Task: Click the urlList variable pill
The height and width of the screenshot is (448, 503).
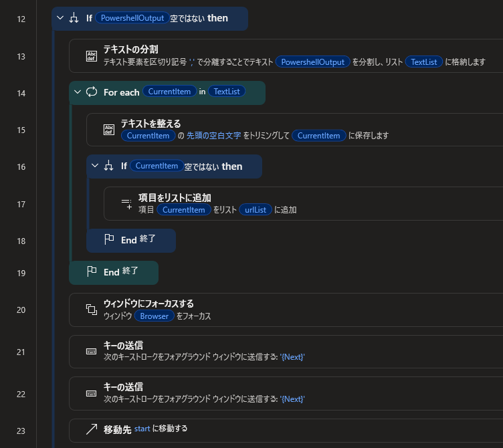Action: [x=256, y=210]
